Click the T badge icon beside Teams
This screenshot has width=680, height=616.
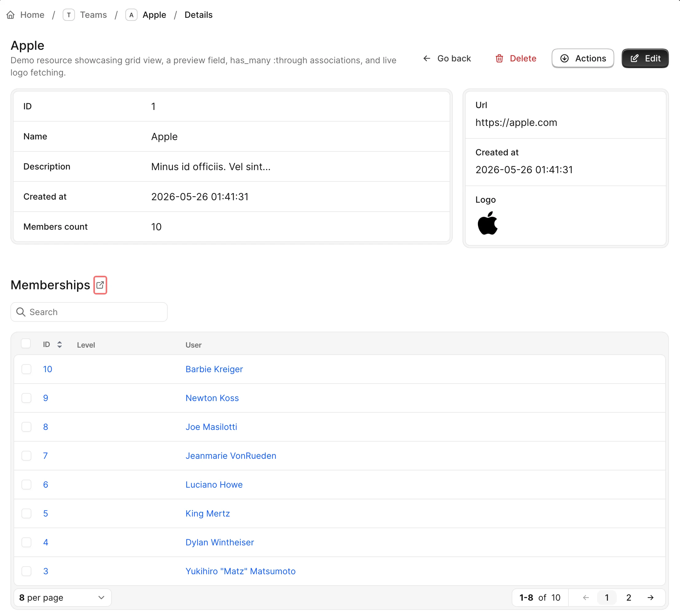69,15
